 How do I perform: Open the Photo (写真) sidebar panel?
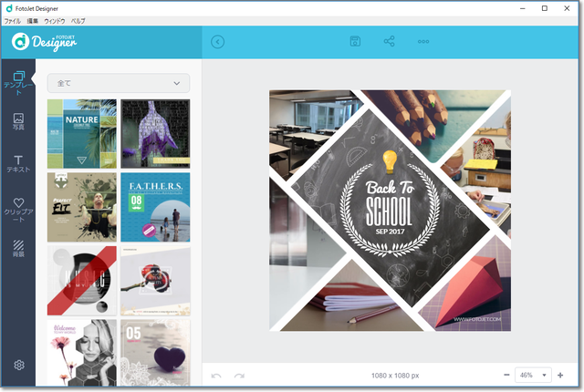pyautogui.click(x=18, y=122)
